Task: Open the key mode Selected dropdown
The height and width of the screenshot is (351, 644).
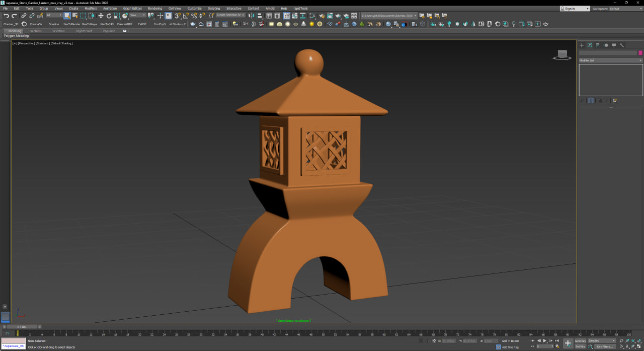Action: click(602, 340)
